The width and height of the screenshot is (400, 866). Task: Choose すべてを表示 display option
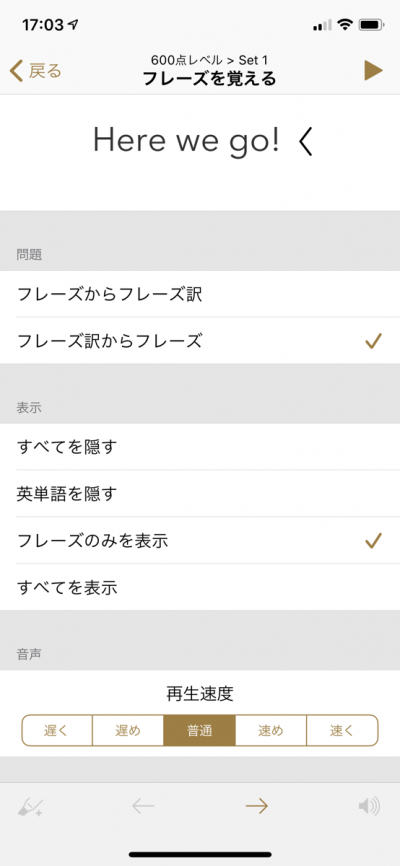(x=200, y=588)
